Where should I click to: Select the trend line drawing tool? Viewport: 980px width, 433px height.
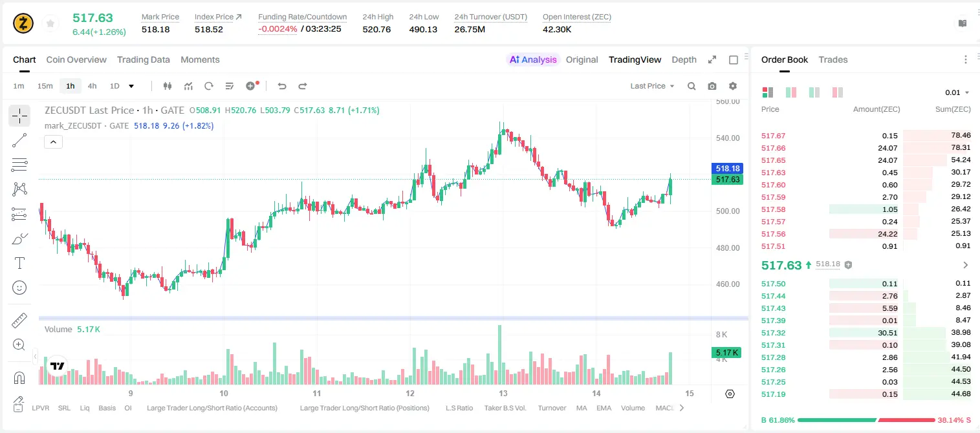point(19,140)
